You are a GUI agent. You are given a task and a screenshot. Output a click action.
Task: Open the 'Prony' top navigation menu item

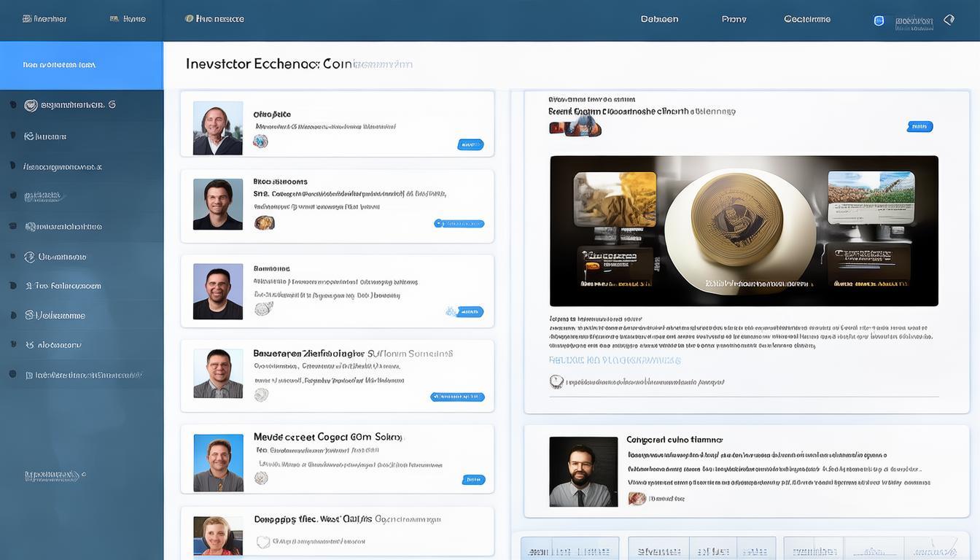[x=734, y=19]
